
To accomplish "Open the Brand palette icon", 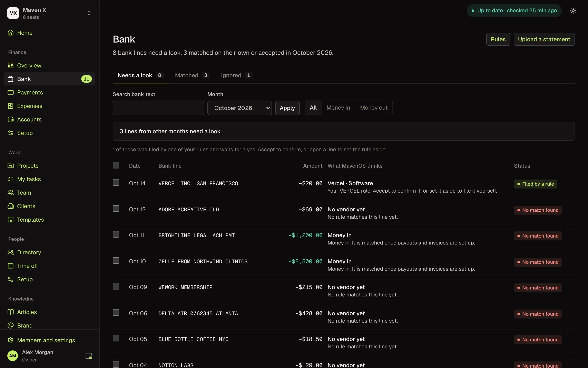I will pyautogui.click(x=10, y=325).
